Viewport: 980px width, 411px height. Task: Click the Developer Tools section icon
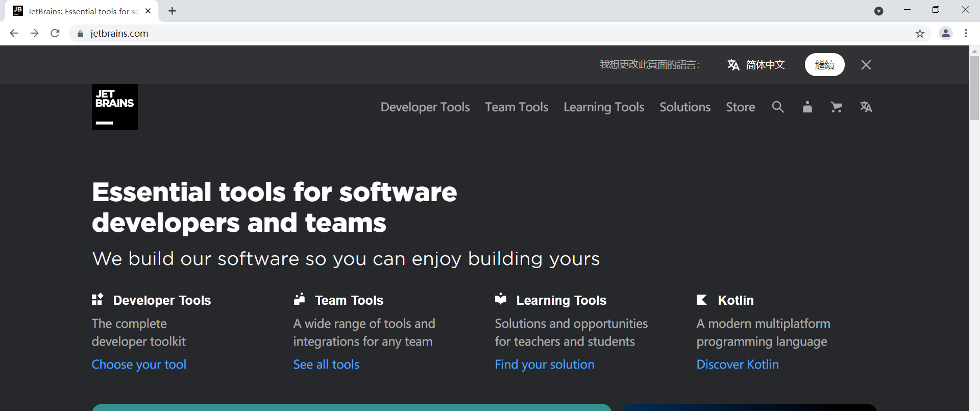tap(97, 299)
